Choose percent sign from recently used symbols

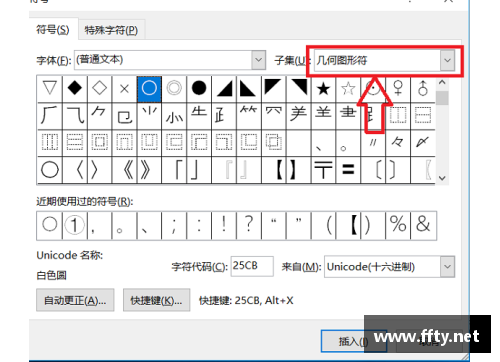(398, 225)
